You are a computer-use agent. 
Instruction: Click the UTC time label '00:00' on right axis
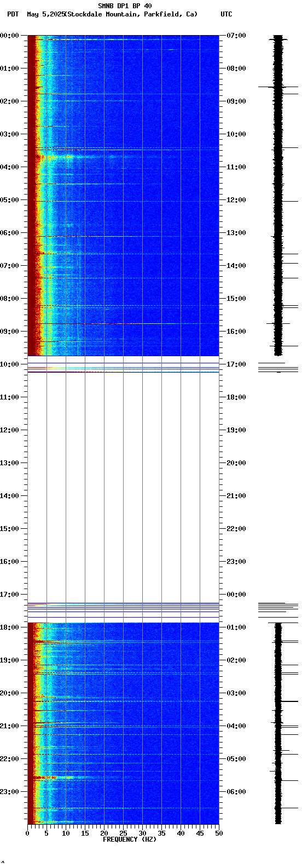point(236,595)
